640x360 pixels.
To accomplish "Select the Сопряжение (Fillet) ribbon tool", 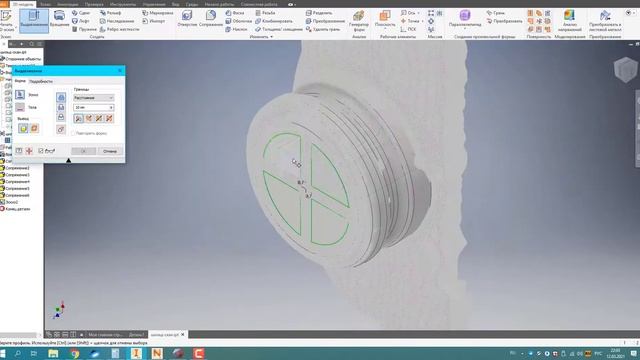I will [x=211, y=19].
